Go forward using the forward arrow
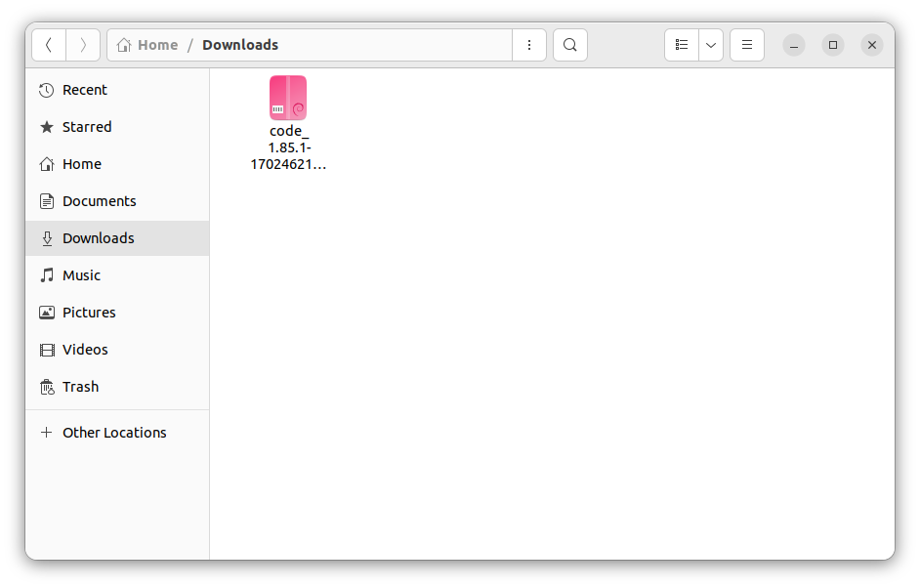This screenshot has width=920, height=588. [x=83, y=45]
